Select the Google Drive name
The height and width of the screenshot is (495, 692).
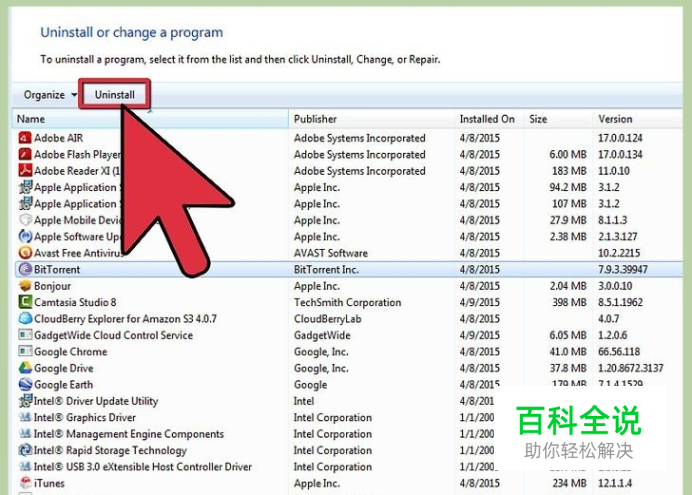pyautogui.click(x=64, y=368)
